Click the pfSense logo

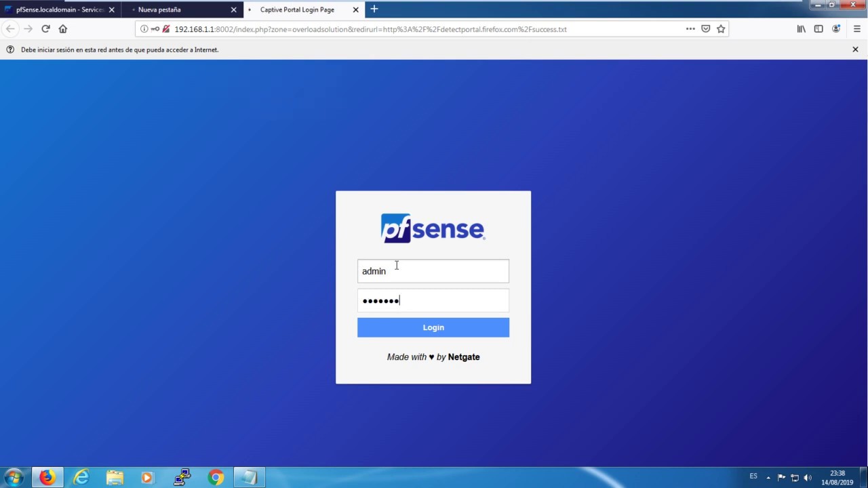433,228
